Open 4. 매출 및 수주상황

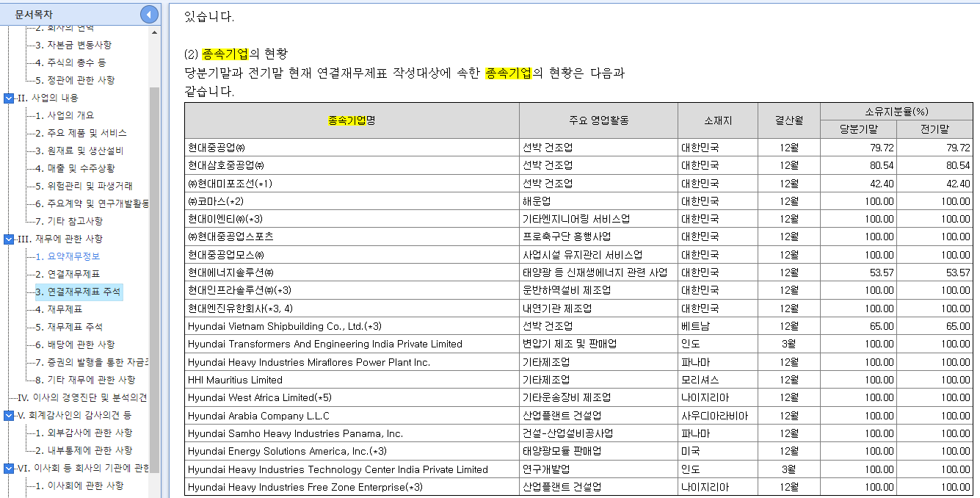pyautogui.click(x=75, y=168)
